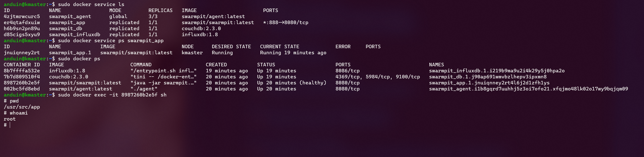
Task: Click the 8086/tcp port entry
Action: coord(347,71)
